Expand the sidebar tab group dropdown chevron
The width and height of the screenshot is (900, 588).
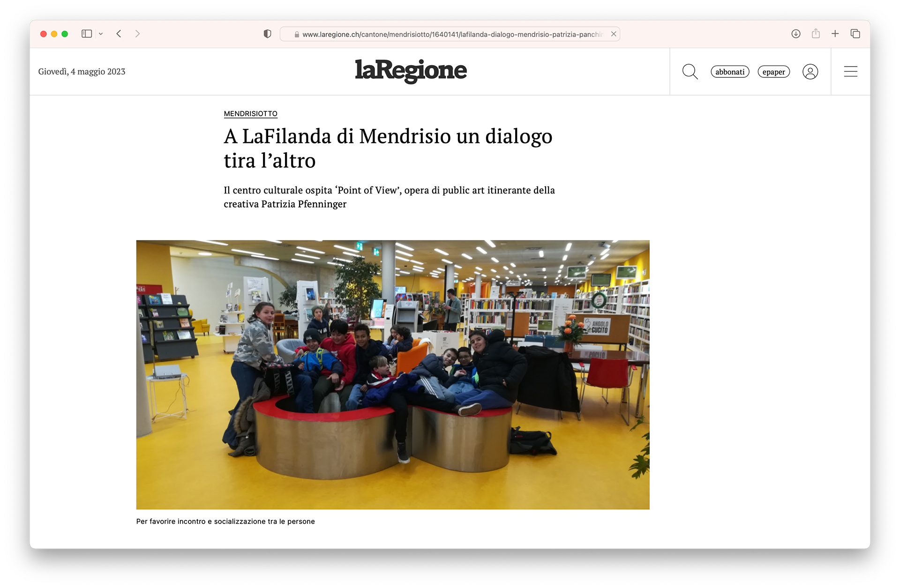101,34
